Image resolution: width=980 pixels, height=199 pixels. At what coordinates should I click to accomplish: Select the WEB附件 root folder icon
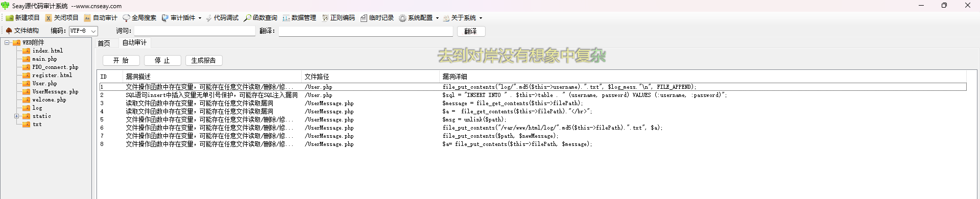click(16, 43)
